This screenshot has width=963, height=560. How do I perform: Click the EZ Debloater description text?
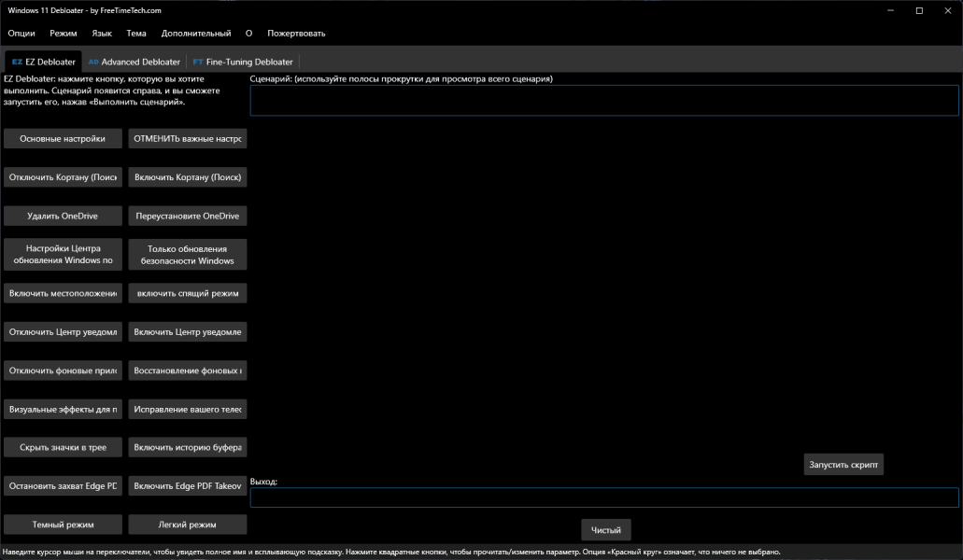pos(112,91)
